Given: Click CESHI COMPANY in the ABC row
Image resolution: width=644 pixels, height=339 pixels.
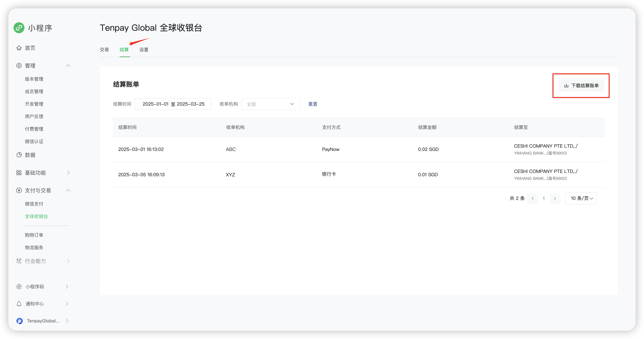Looking at the screenshot, I should (x=546, y=146).
